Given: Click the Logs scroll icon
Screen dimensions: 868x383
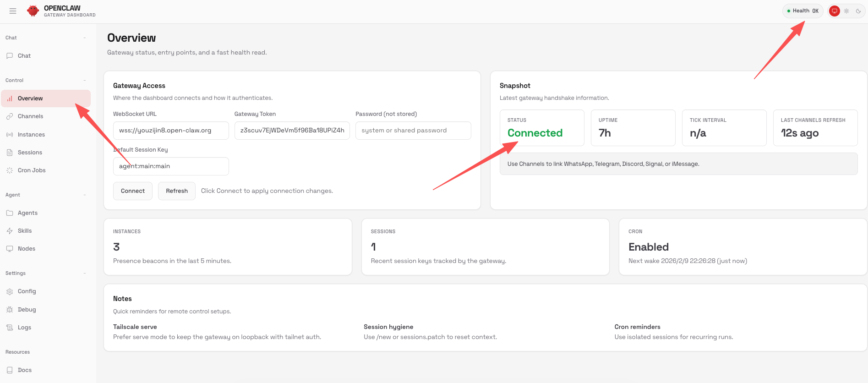Looking at the screenshot, I should click(x=10, y=328).
